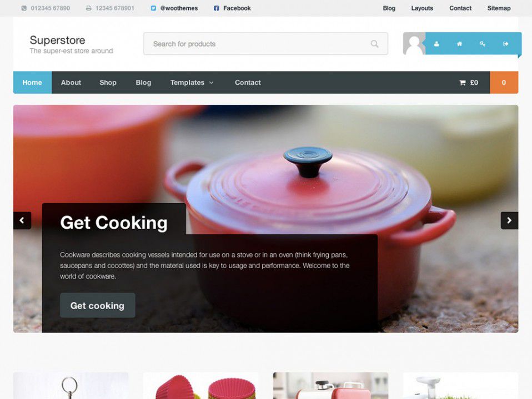
Task: Open the red cupcake cases product thumbnail
Action: [200, 386]
